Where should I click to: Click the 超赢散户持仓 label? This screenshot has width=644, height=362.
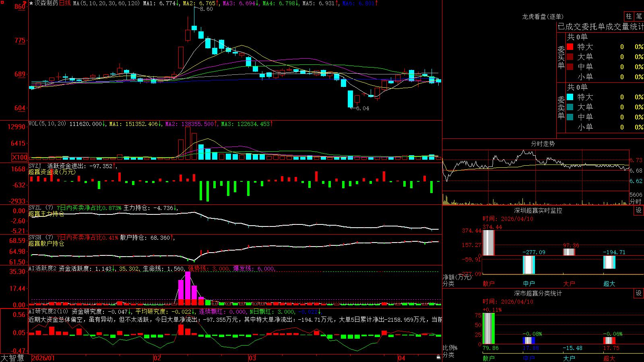tap(46, 243)
